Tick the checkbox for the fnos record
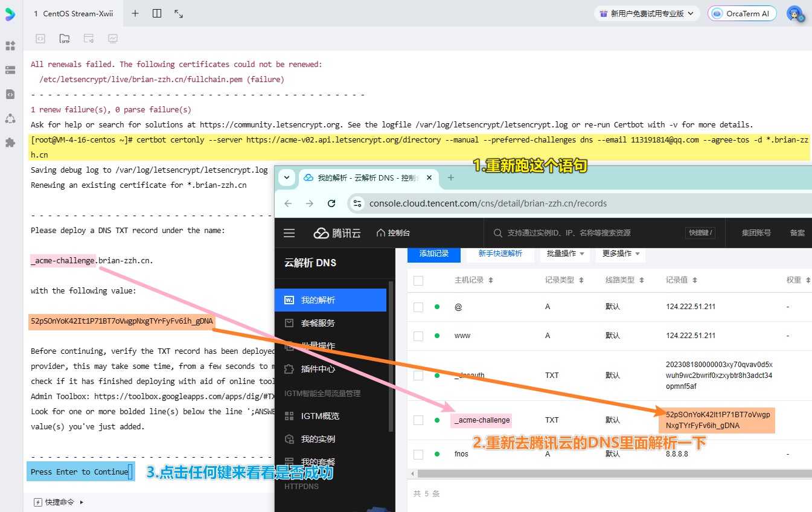812x512 pixels. click(x=418, y=453)
